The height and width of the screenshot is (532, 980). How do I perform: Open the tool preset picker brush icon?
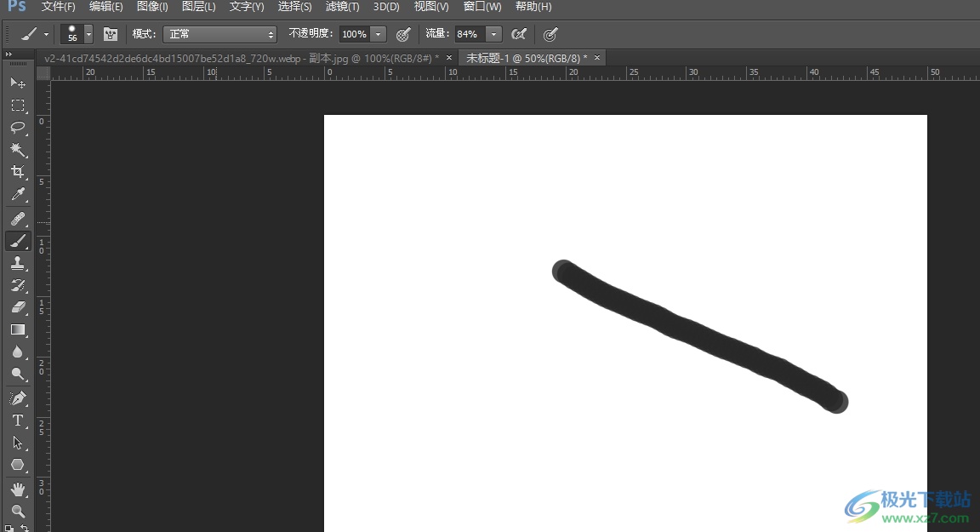tap(28, 34)
